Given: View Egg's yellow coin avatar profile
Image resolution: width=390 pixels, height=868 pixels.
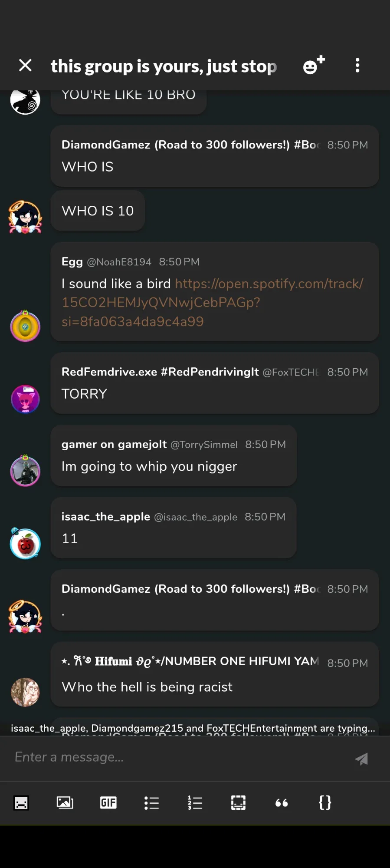Looking at the screenshot, I should point(25,327).
